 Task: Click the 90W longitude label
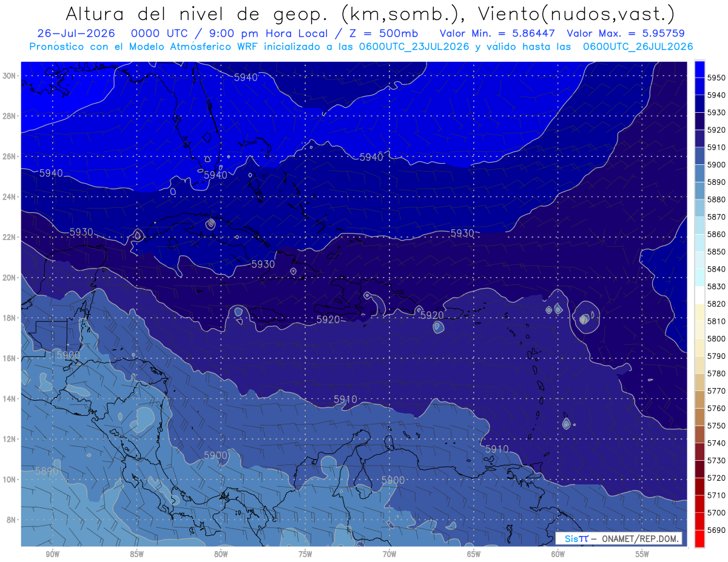tap(52, 554)
